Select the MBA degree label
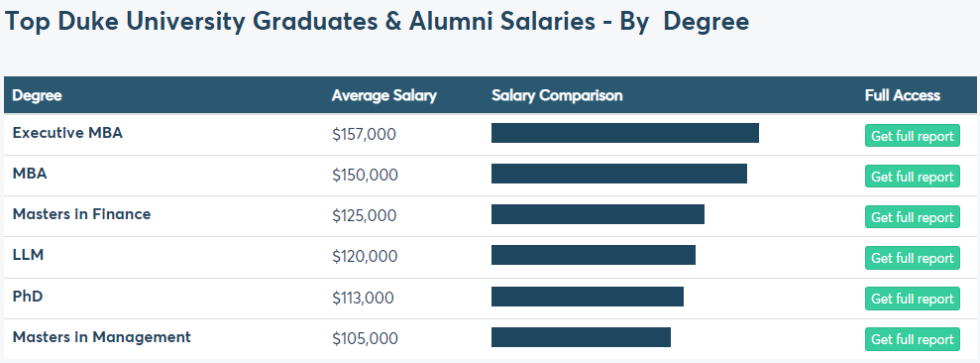The image size is (980, 363). pos(30,174)
